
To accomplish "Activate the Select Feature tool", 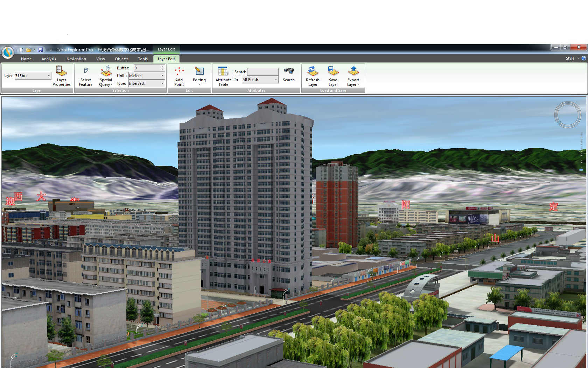I will (85, 76).
